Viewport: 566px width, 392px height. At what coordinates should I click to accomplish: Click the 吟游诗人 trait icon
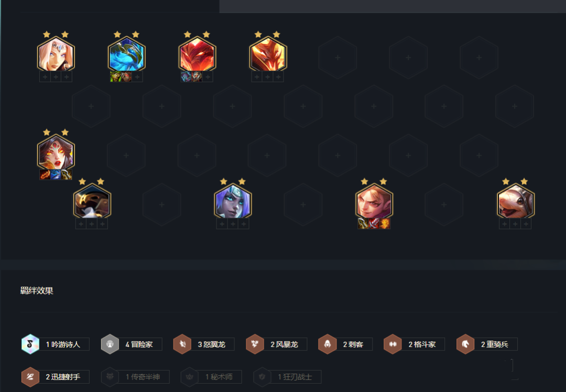click(x=30, y=344)
